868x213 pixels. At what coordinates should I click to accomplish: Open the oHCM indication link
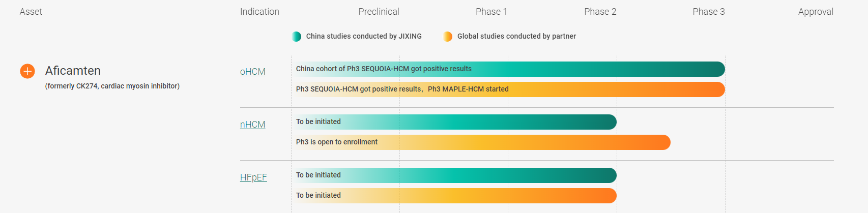pos(252,72)
